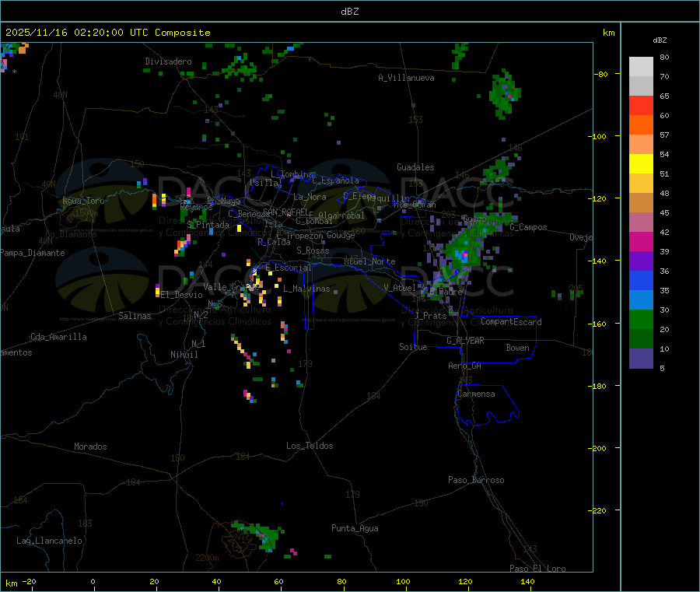Click the Salinas label
700x592 pixels.
tap(135, 316)
